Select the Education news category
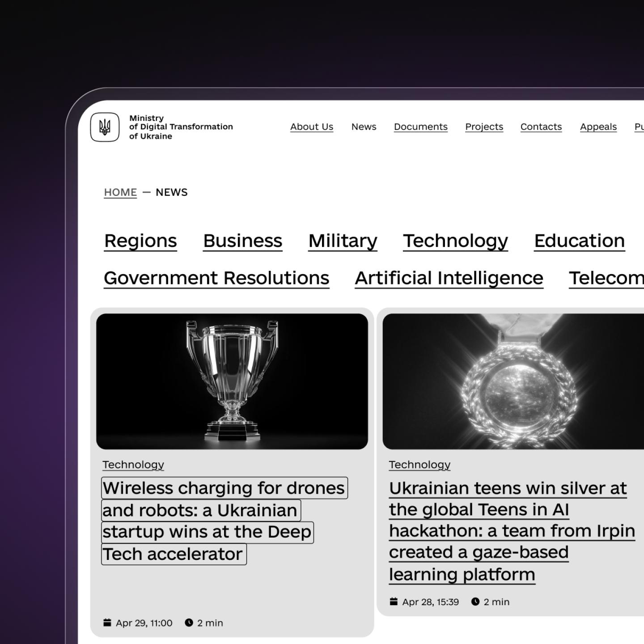 tap(579, 241)
